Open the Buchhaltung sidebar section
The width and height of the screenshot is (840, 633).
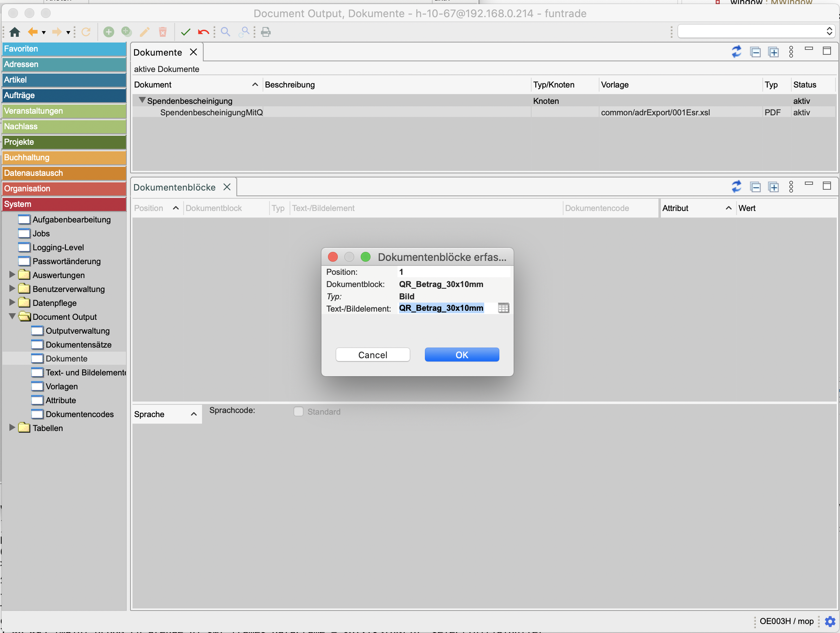tap(64, 157)
